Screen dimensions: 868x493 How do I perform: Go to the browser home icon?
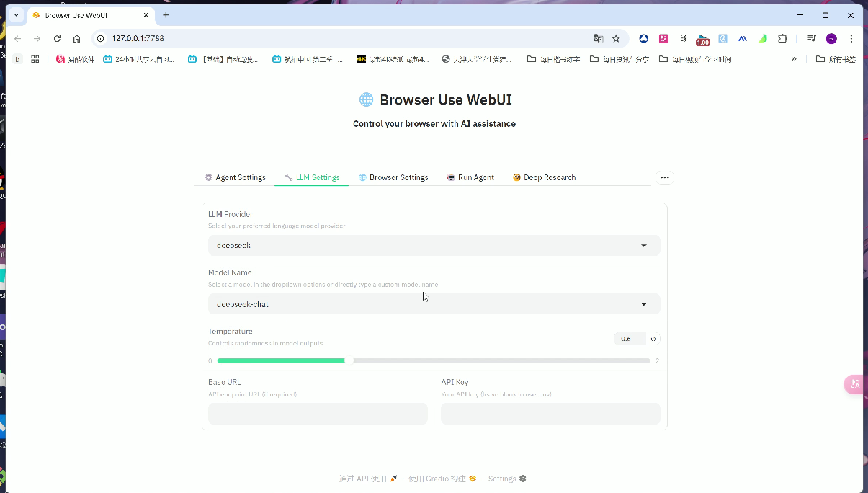click(77, 38)
